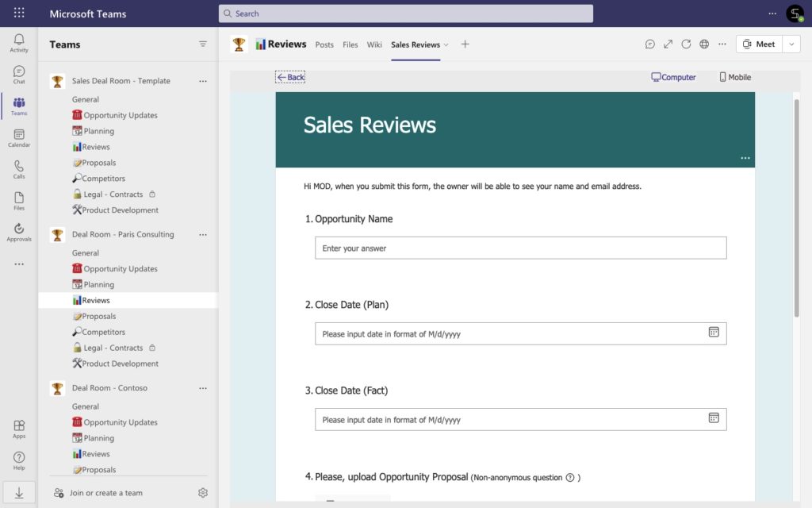Add a new tab with plus
The image size is (812, 508).
(x=465, y=44)
